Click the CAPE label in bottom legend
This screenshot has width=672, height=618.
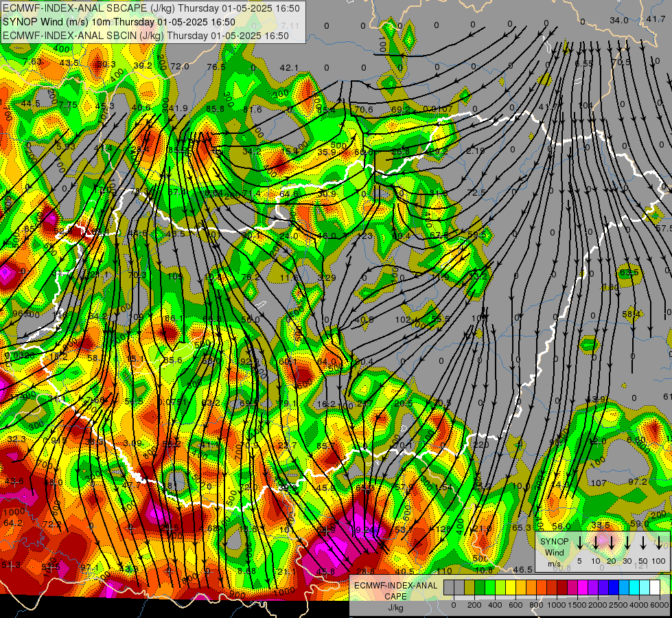click(395, 597)
